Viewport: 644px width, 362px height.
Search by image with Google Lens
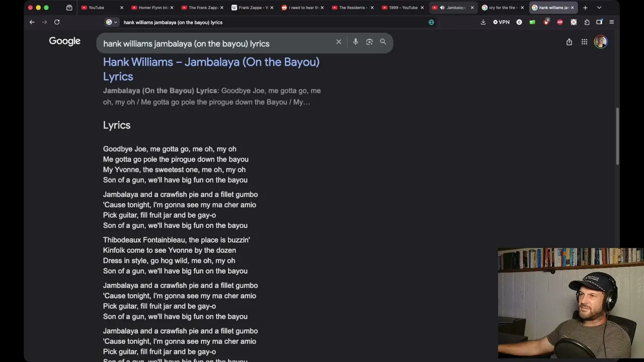pyautogui.click(x=369, y=42)
